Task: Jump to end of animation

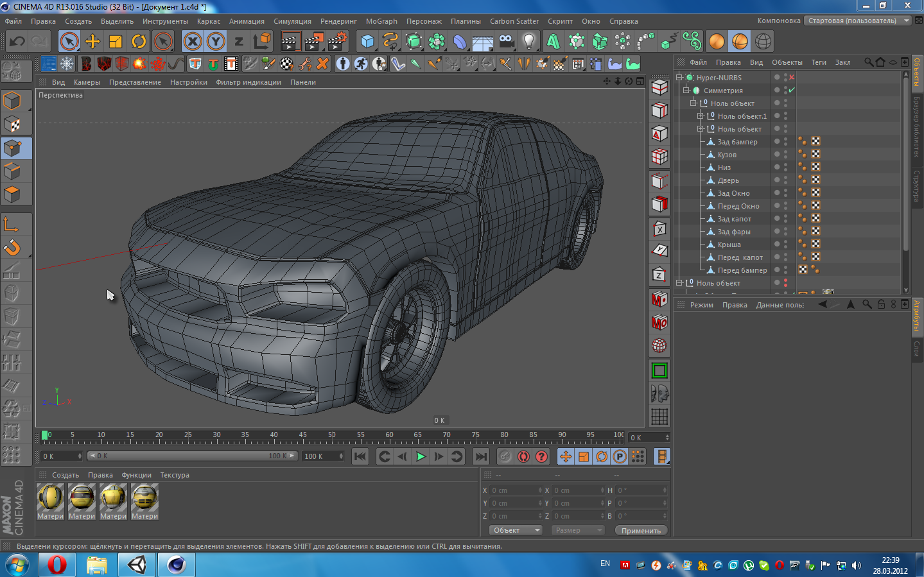Action: [x=480, y=456]
